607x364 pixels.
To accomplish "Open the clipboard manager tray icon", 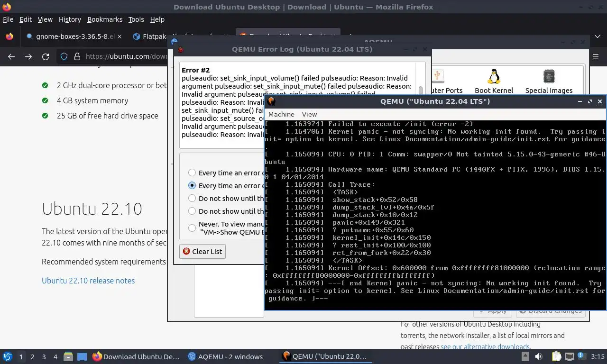I will (x=557, y=356).
